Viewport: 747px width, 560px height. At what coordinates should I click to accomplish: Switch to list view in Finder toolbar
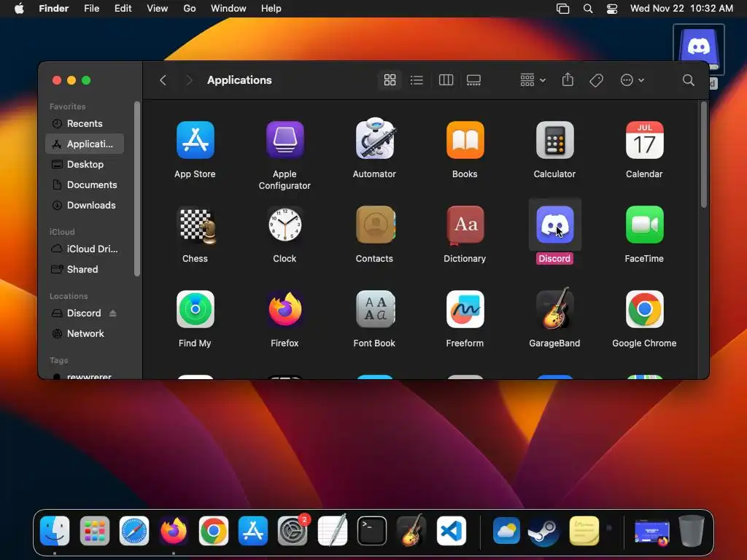[x=417, y=80]
